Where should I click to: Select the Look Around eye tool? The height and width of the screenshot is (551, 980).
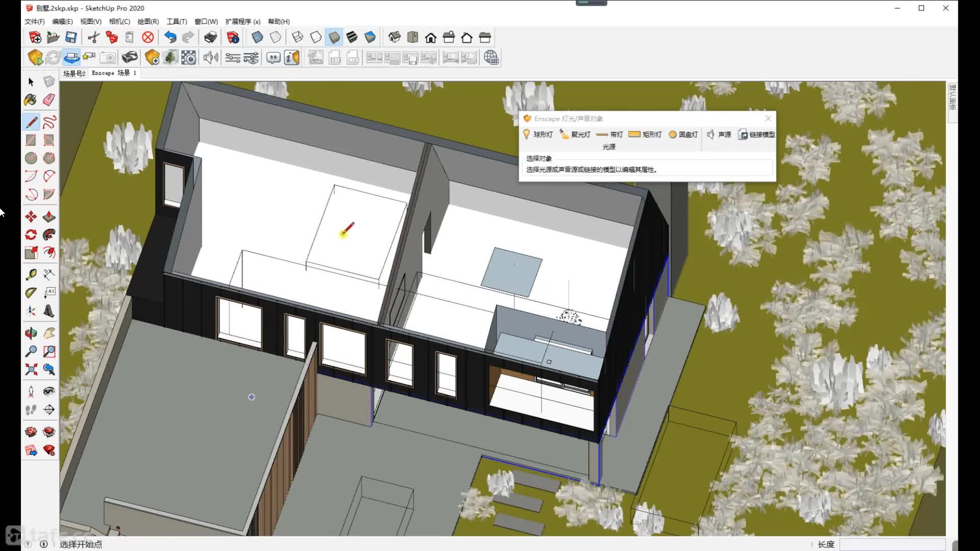pyautogui.click(x=49, y=391)
